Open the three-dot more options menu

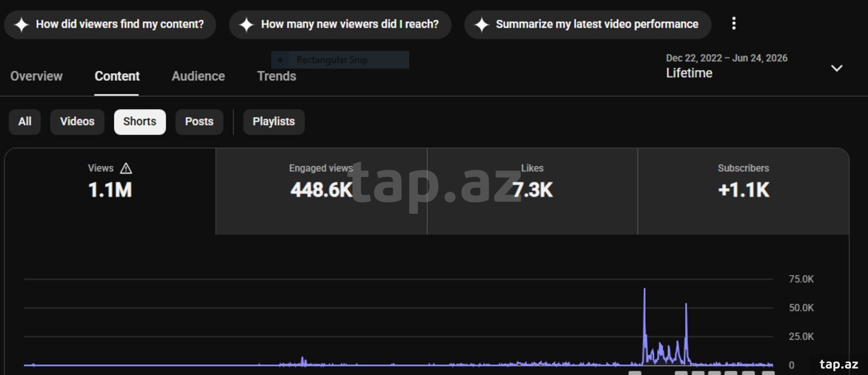coord(733,23)
